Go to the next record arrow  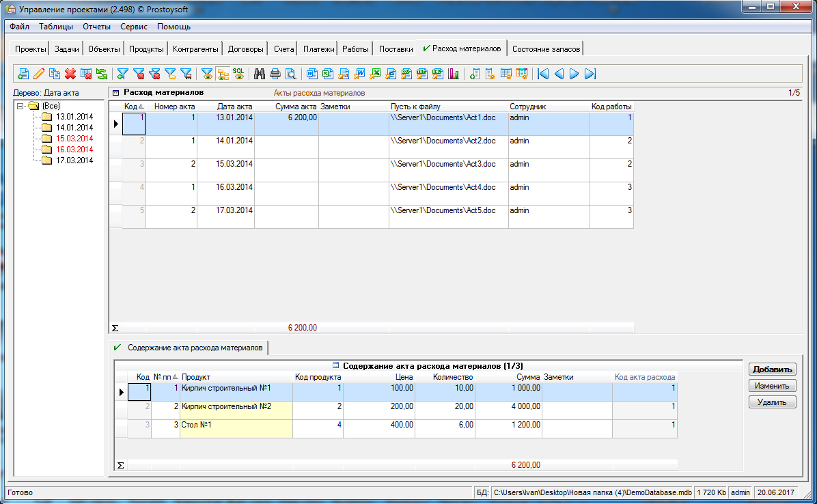point(574,74)
